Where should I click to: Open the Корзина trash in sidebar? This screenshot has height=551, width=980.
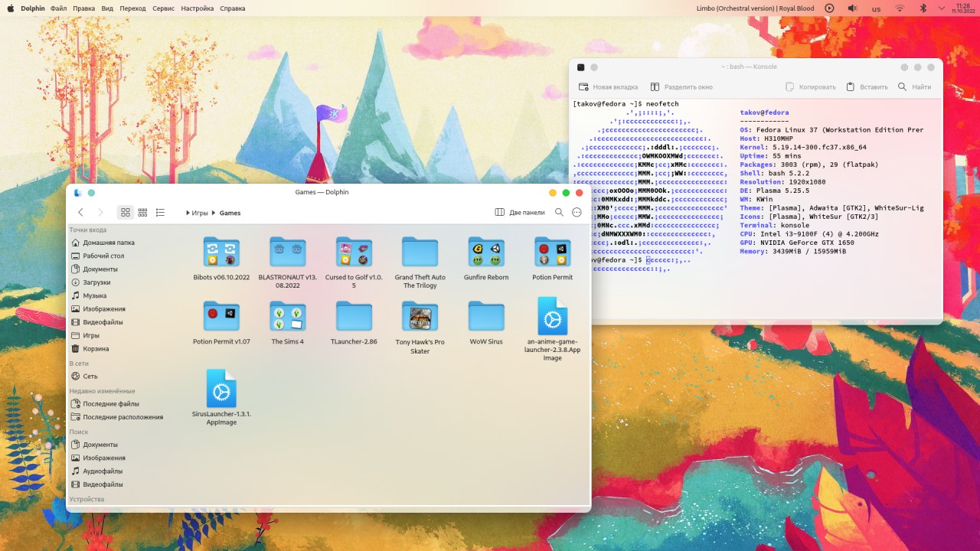coord(95,349)
